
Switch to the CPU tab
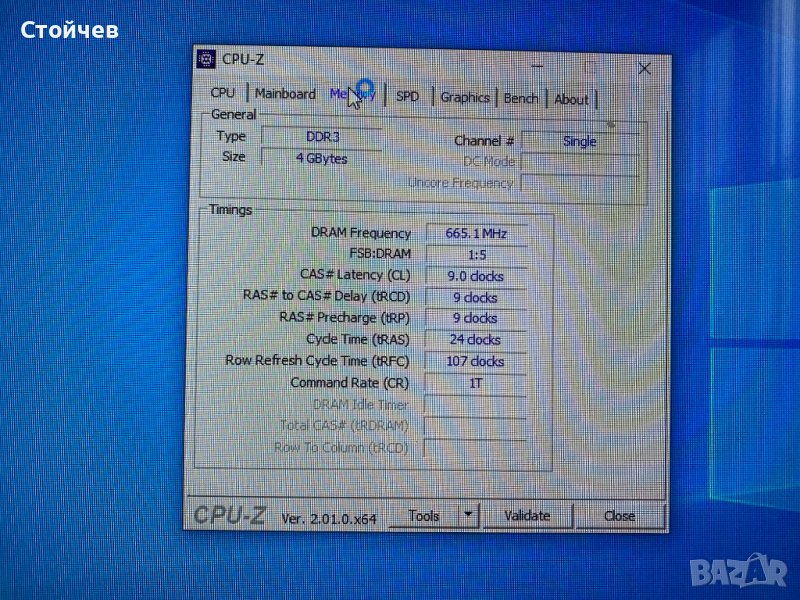(223, 93)
